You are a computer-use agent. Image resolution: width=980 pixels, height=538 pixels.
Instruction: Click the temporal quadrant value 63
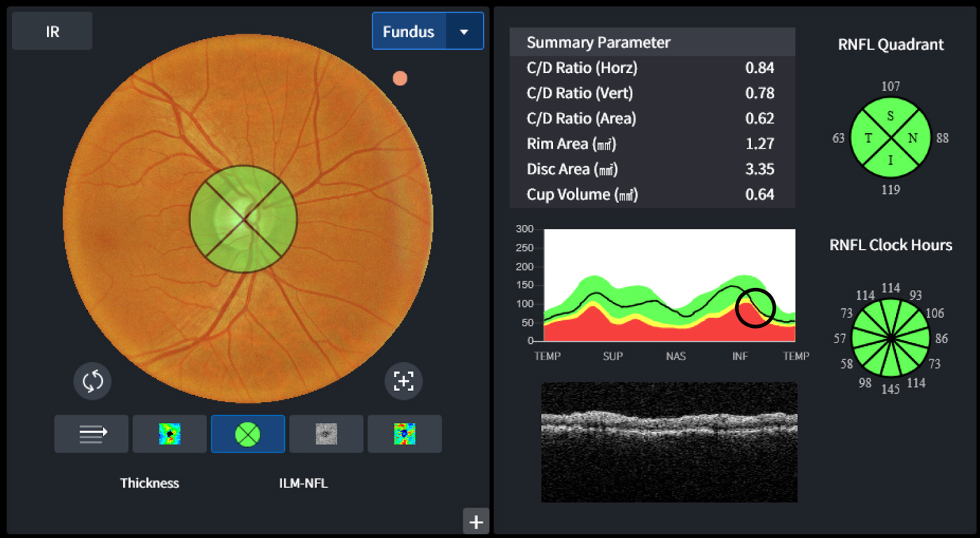point(839,139)
